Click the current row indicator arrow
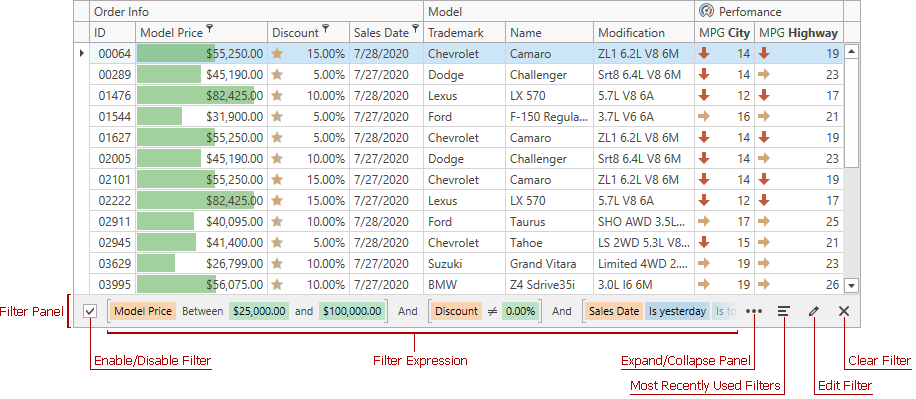 (x=82, y=54)
